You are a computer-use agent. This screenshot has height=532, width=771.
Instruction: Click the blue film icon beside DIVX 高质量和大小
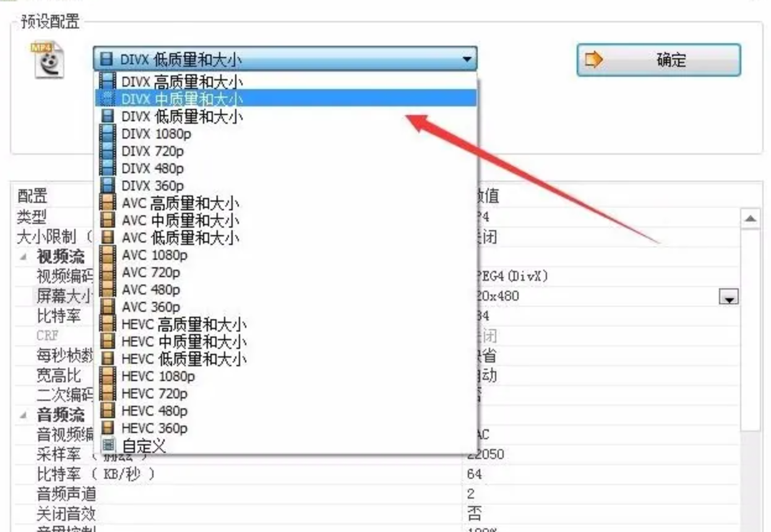108,80
